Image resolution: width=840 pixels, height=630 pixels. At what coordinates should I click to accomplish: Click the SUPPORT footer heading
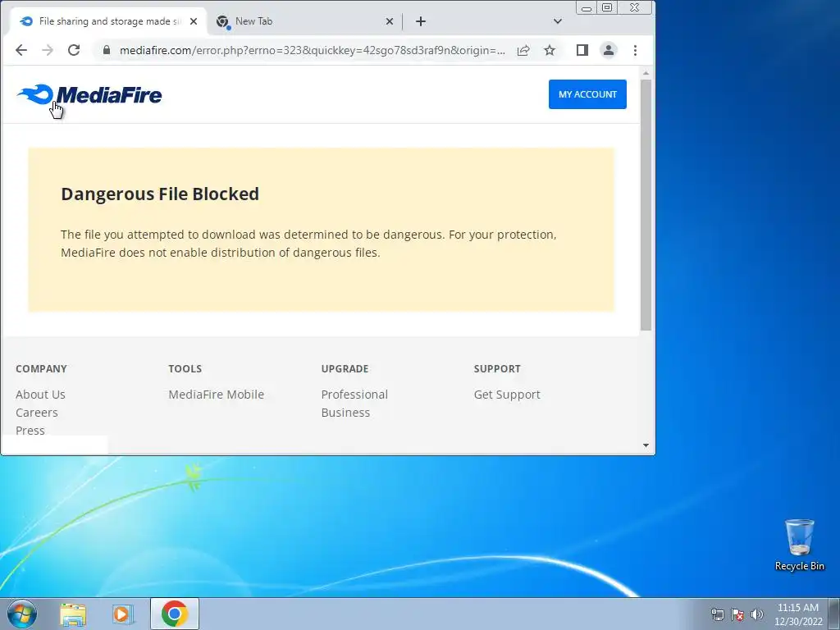coord(497,368)
